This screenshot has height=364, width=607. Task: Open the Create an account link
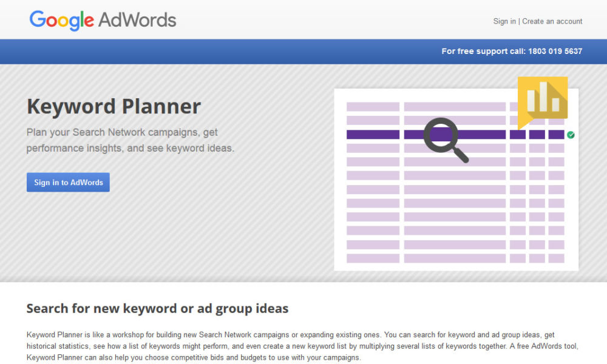[552, 21]
